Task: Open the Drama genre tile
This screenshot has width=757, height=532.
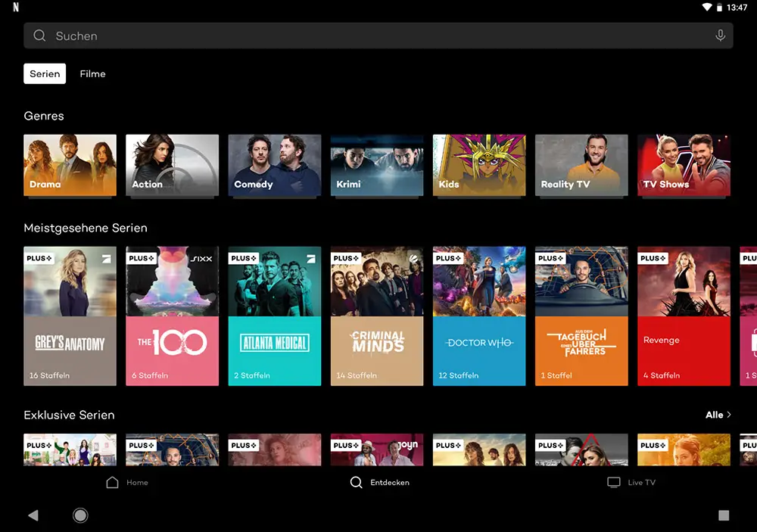Action: pos(70,165)
